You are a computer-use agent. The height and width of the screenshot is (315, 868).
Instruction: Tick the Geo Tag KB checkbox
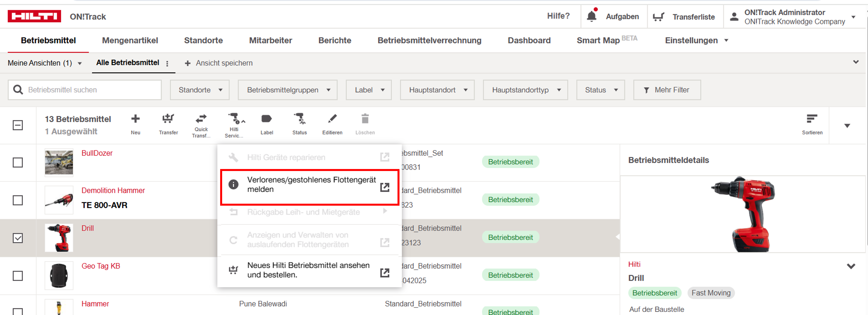pos(18,276)
